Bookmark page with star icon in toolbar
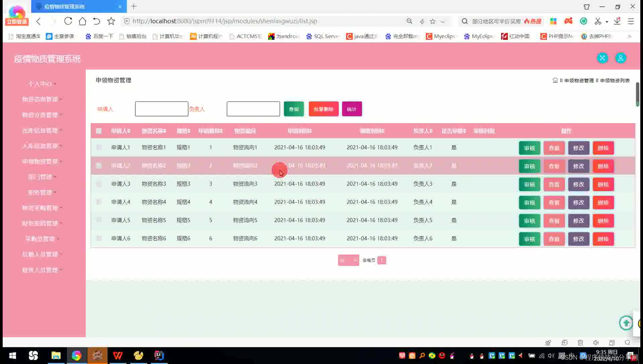Screen dimensions: 643x364 click(111, 21)
